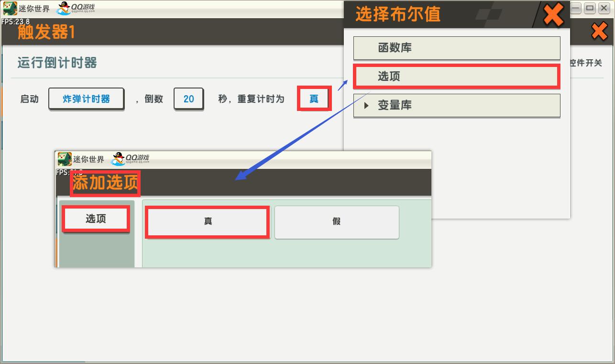615x364 pixels.
Task: Maximize the game window
Action: pos(590,8)
